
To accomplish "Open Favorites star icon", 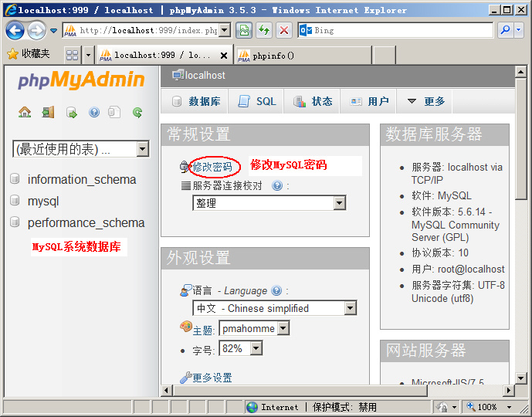I will 12,53.
